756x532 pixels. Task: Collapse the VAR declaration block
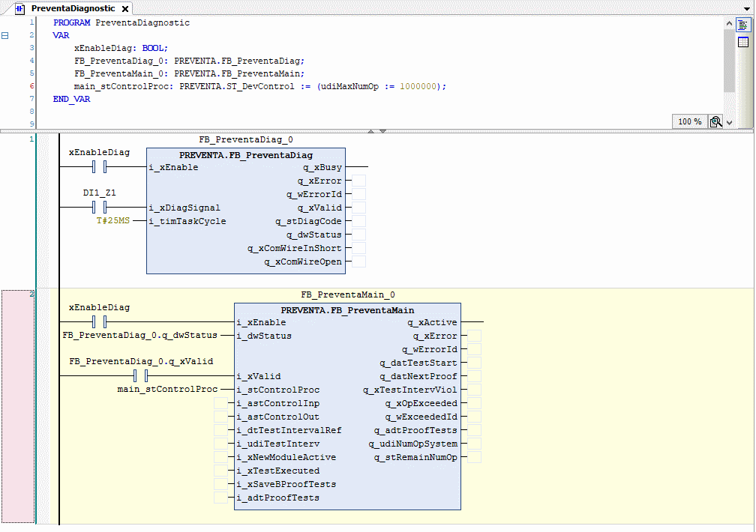click(x=5, y=35)
